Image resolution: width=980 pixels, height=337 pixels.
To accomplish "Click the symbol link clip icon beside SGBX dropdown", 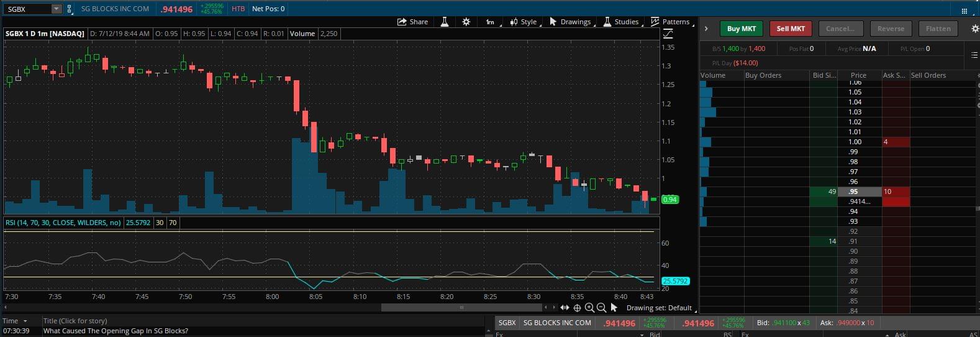I will click(x=70, y=9).
